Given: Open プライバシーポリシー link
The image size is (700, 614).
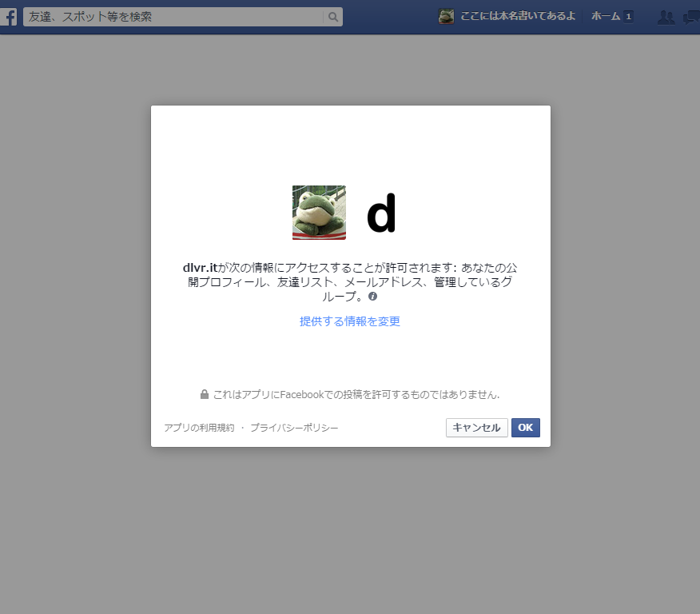Looking at the screenshot, I should (294, 428).
